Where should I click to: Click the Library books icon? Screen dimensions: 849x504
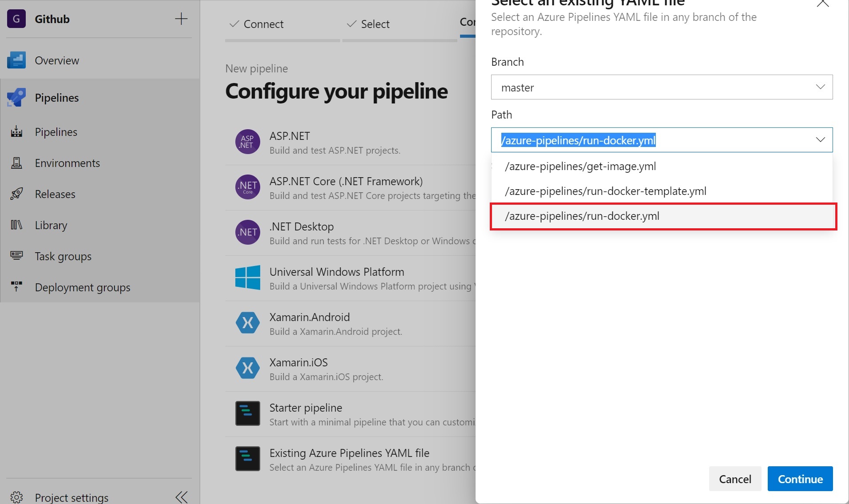(x=16, y=225)
